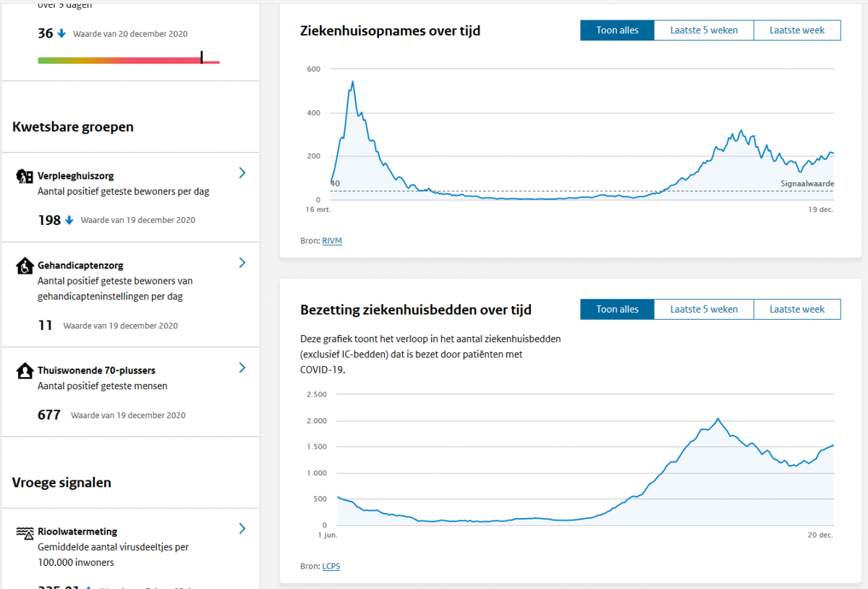Open Gehandicaptenzorg details via chevron arrow
The width and height of the screenshot is (868, 589).
point(242,263)
